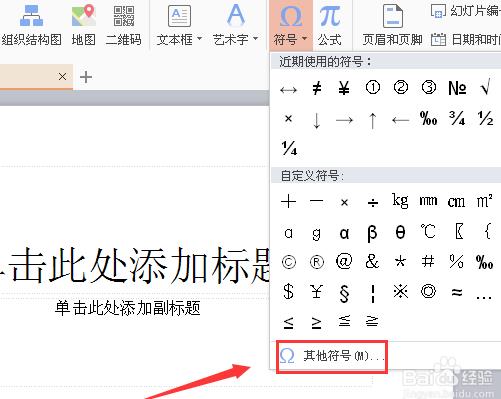This screenshot has height=399, width=501.
Task: Click the subtitle placeholder 单击此处添加副标题
Action: [x=128, y=308]
